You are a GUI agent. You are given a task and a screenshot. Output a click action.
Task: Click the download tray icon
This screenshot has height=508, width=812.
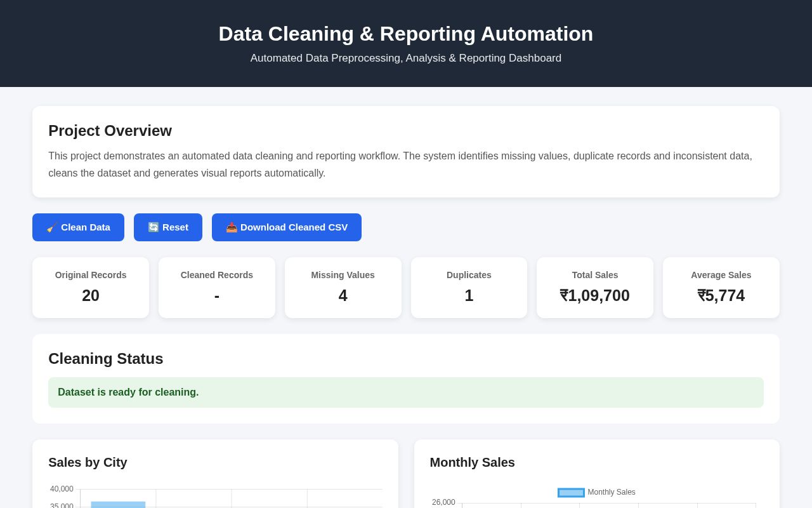(x=232, y=227)
